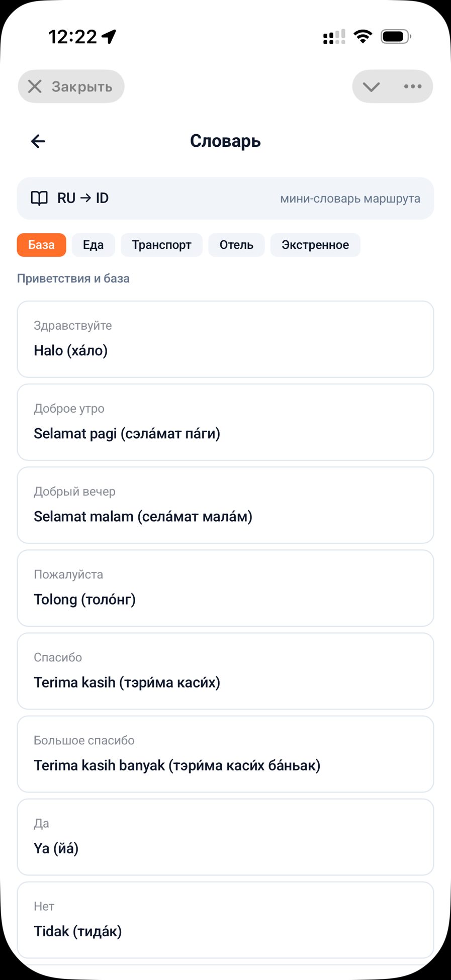
Task: Tap the battery indicator icon
Action: 396,36
